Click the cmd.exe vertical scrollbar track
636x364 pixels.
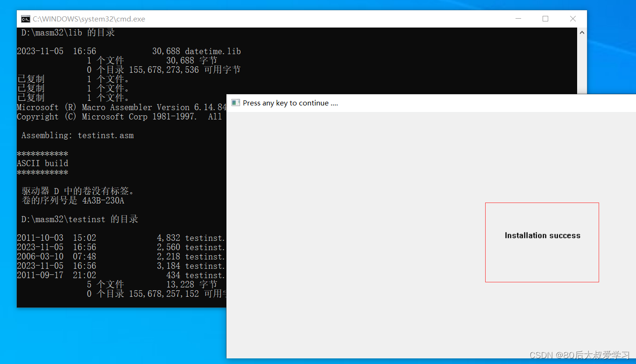click(582, 65)
